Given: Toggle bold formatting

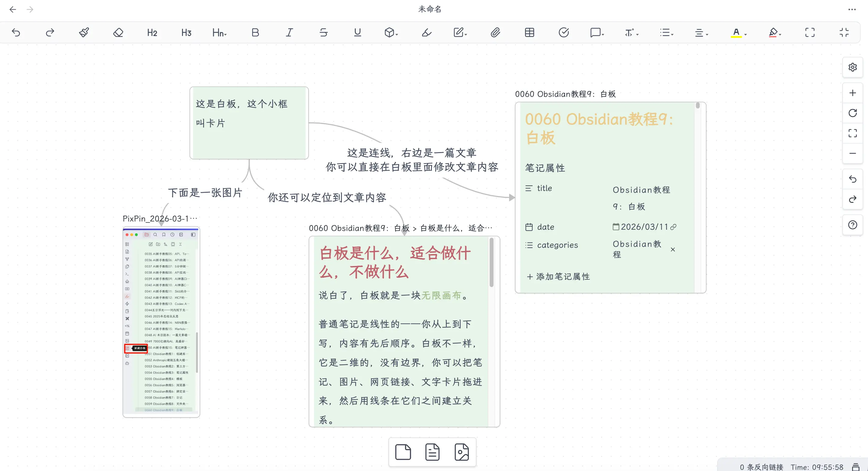Looking at the screenshot, I should (x=255, y=32).
